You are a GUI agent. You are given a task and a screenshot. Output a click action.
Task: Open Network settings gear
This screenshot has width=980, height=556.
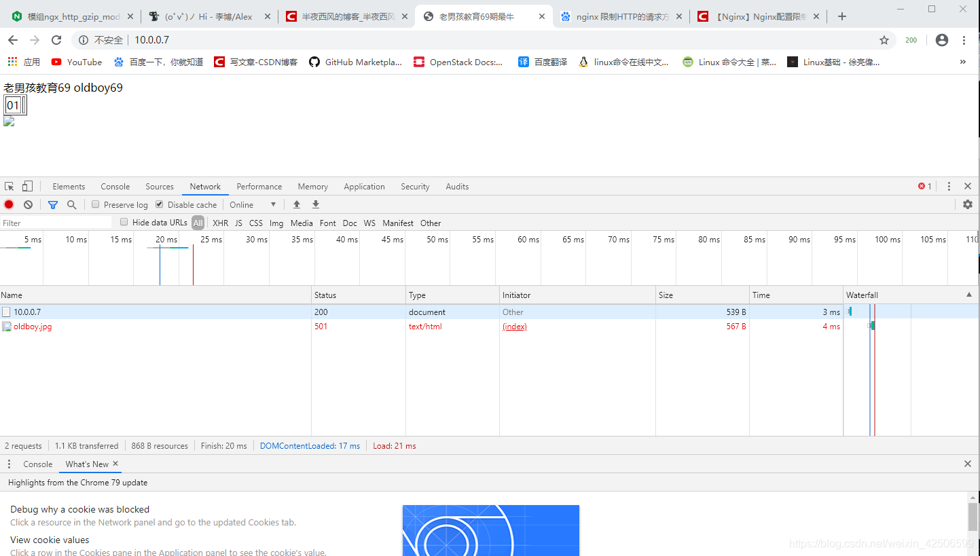tap(968, 204)
